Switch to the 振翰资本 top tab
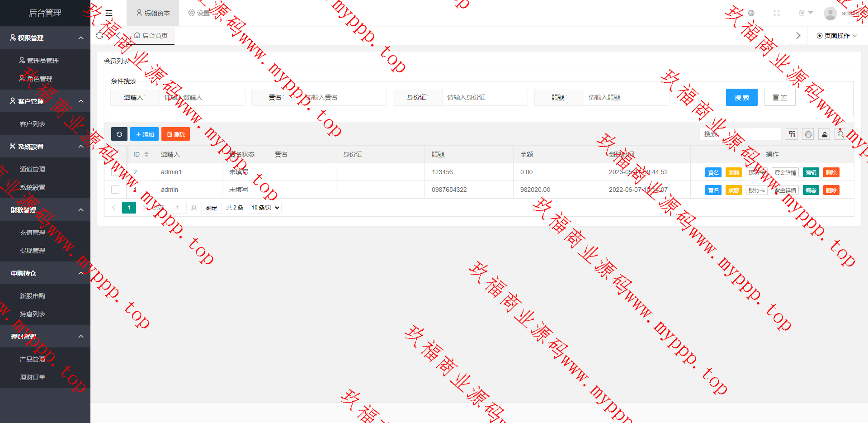Viewport: 868px width, 423px height. (153, 13)
